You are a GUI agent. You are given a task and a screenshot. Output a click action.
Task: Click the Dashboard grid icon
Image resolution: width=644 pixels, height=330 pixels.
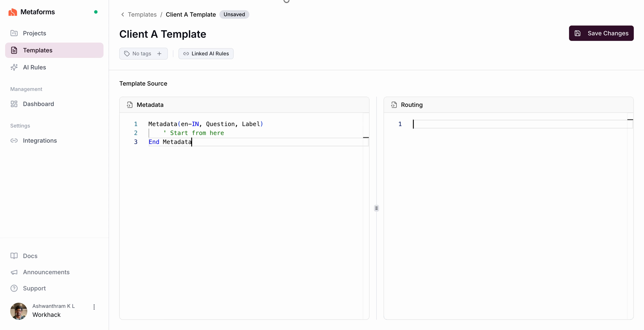tap(14, 104)
